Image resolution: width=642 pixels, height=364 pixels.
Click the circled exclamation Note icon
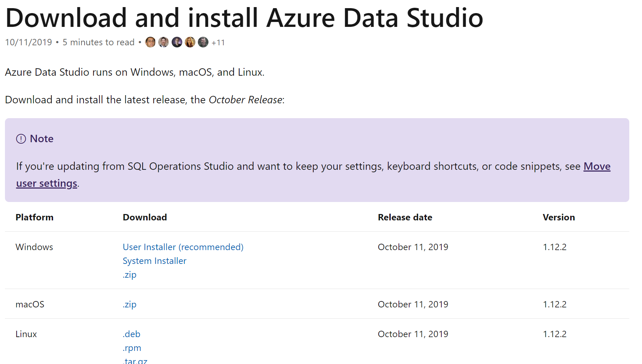click(x=20, y=139)
